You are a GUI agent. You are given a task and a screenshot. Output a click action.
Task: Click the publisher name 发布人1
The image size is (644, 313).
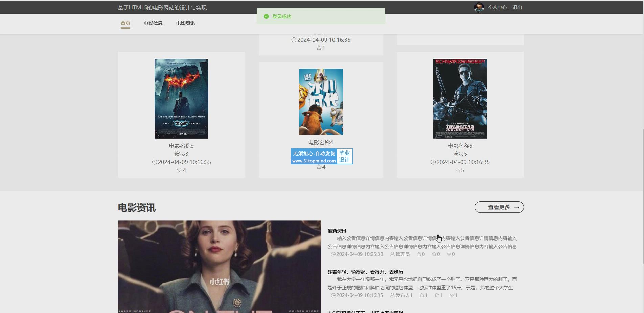(404, 295)
